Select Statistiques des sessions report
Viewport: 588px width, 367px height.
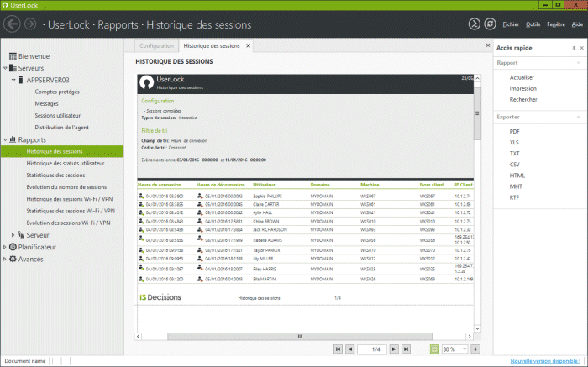(x=55, y=175)
